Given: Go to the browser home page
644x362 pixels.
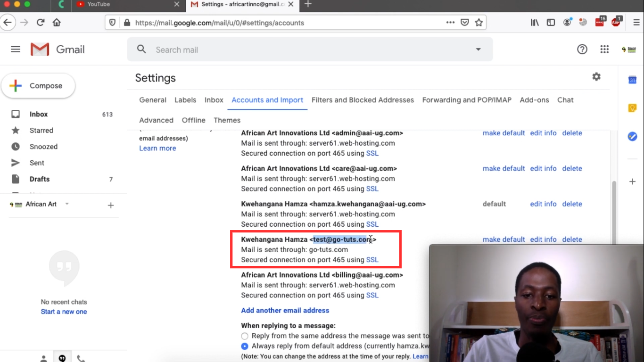Looking at the screenshot, I should point(57,23).
